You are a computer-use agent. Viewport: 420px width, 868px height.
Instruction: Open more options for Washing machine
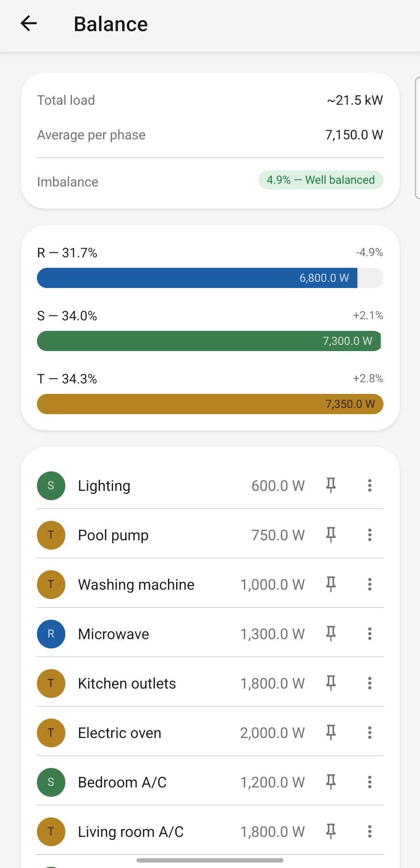click(x=370, y=584)
